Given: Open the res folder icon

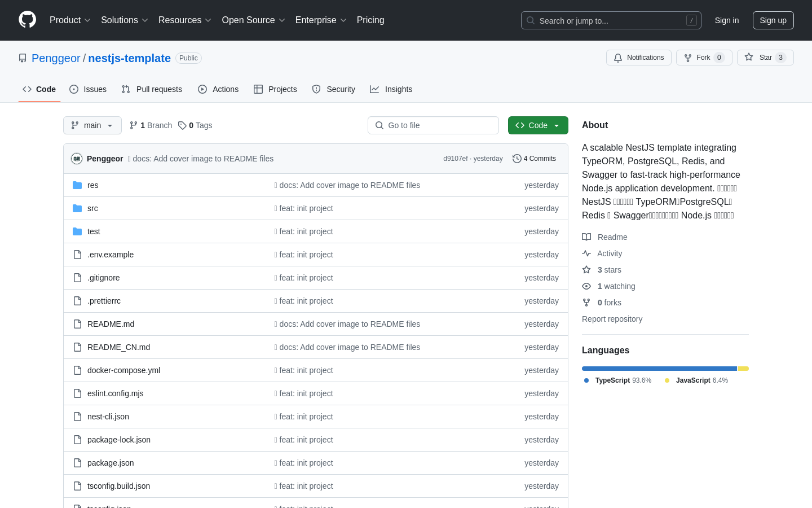Looking at the screenshot, I should 77,185.
